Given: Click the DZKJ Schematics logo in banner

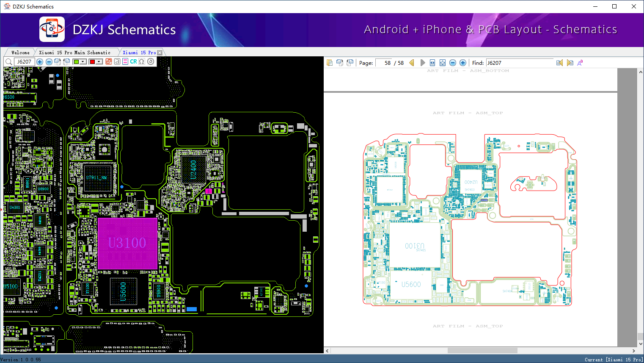Looking at the screenshot, I should 52,29.
